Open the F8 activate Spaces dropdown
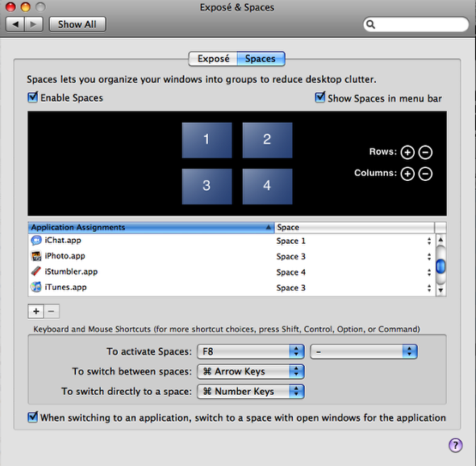476x466 pixels. tap(251, 351)
